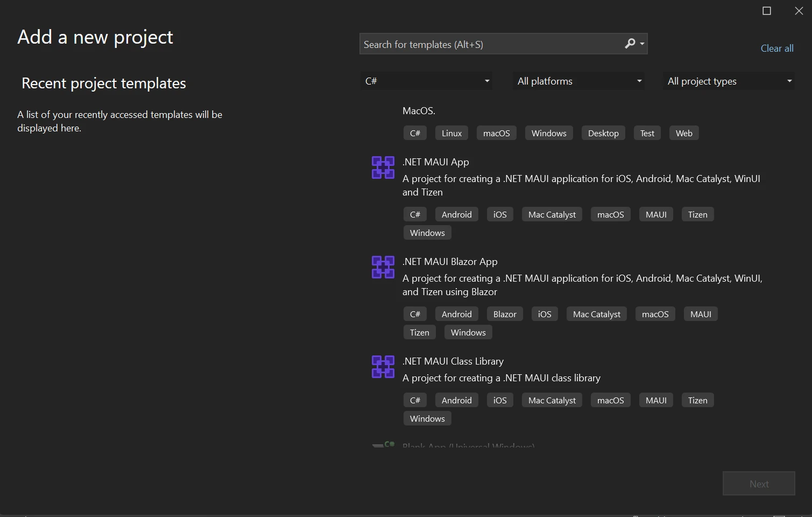Screen dimensions: 812x517
Task: Click the Next button
Action: tap(759, 484)
